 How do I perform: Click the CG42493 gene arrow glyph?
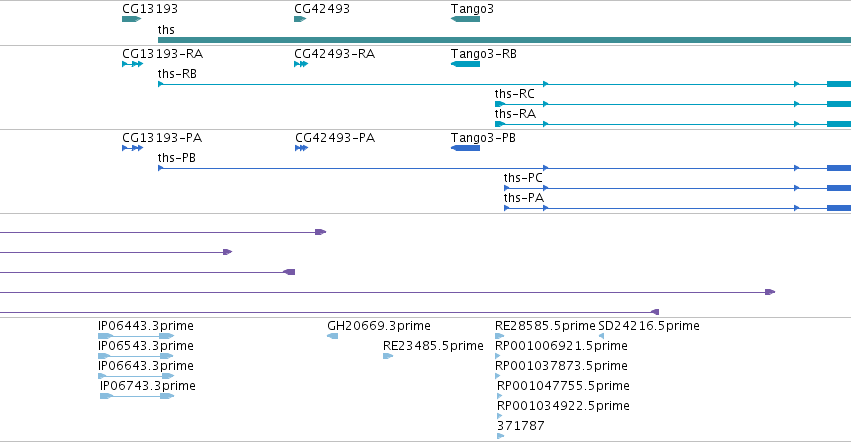point(300,19)
